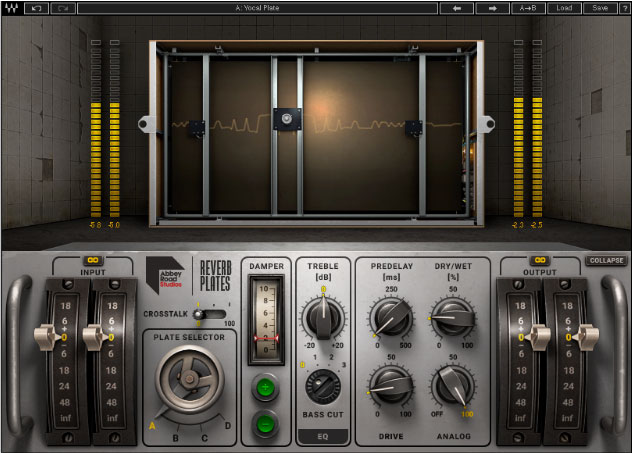Click the Predelay 500 label
Image resolution: width=632 pixels, height=453 pixels.
pyautogui.click(x=405, y=345)
